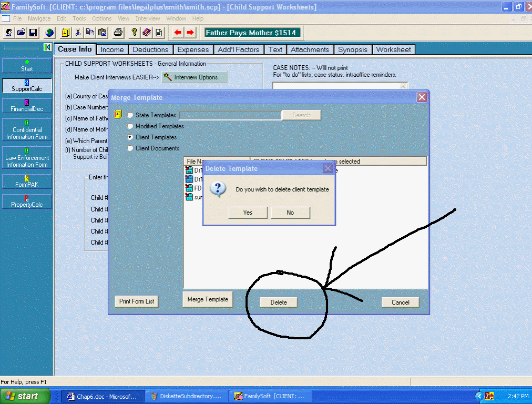
Task: Click the Save diskette toolbar icon
Action: [x=33, y=33]
